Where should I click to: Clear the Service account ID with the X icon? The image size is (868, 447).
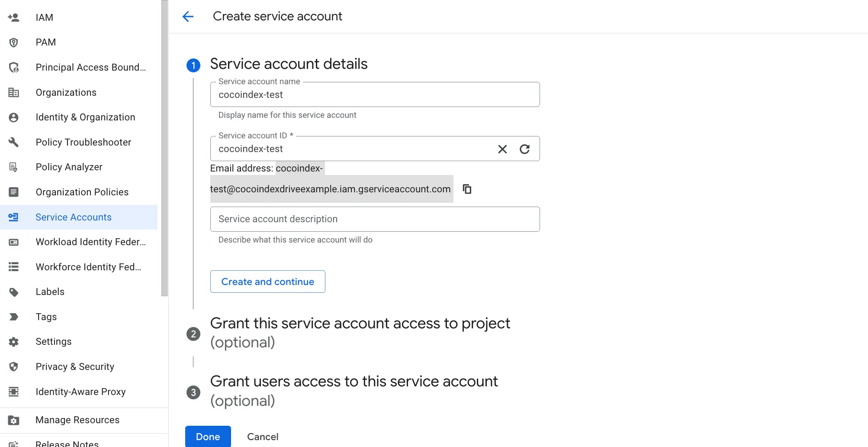502,149
